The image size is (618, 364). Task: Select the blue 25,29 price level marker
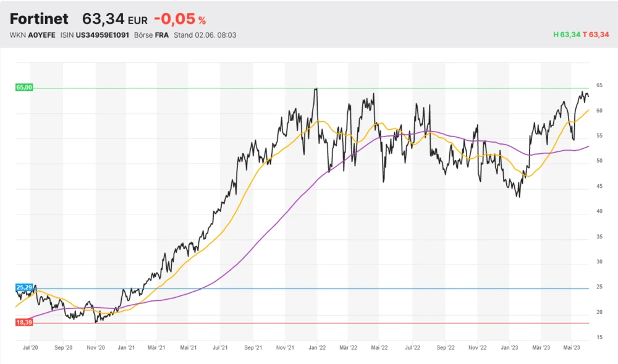coord(24,288)
